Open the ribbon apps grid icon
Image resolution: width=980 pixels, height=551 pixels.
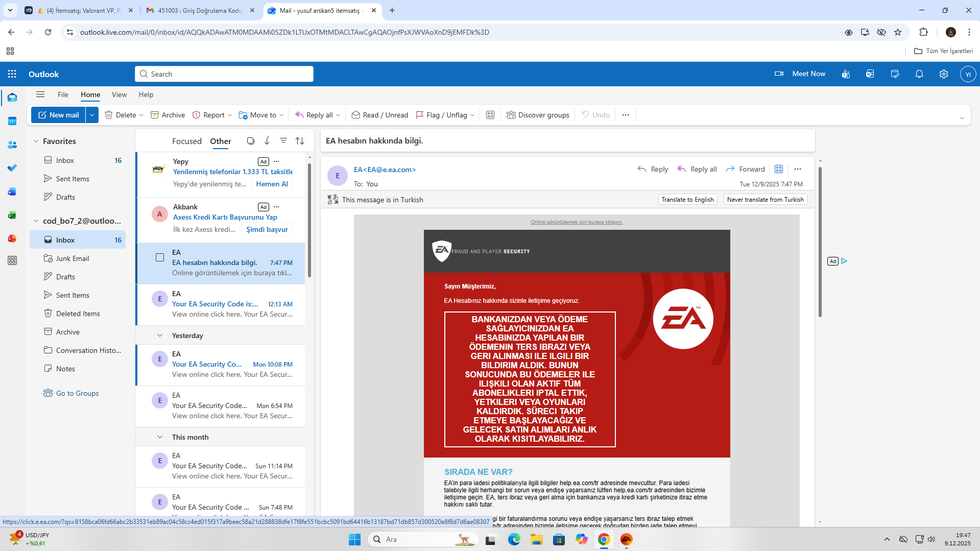(490, 115)
